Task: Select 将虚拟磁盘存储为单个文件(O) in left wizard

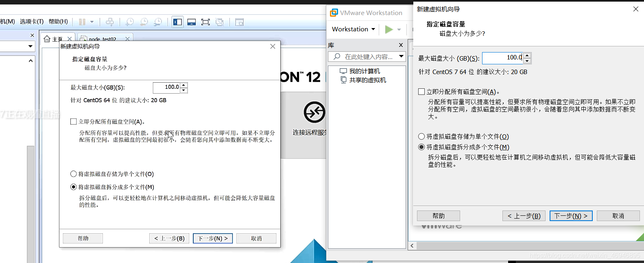Action: (x=74, y=174)
